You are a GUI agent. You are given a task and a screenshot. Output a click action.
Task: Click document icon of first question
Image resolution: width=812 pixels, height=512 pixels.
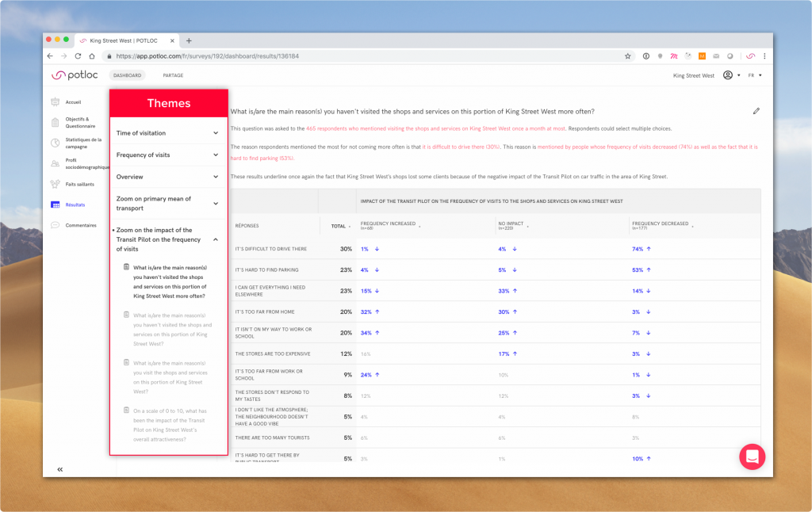pos(126,267)
